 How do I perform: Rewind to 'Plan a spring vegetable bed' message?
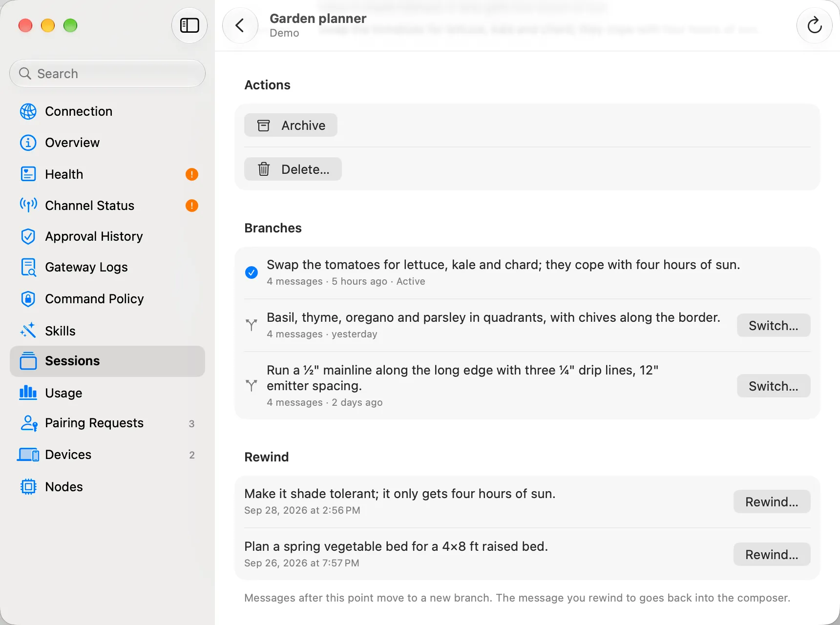pyautogui.click(x=772, y=555)
